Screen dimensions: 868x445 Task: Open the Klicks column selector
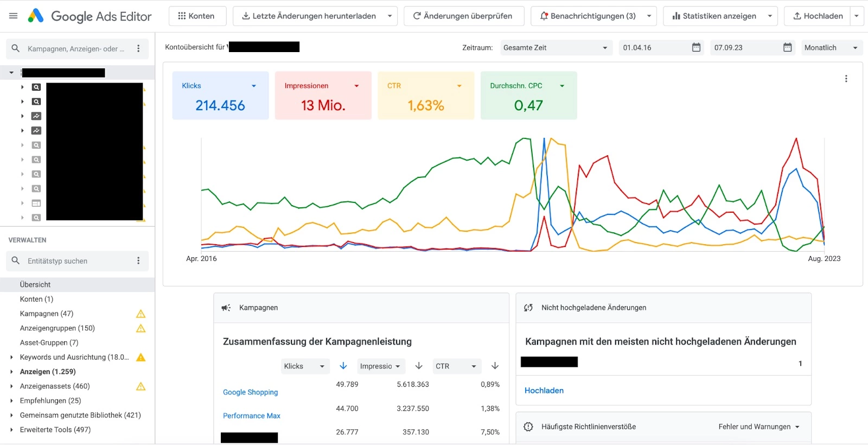(x=305, y=366)
